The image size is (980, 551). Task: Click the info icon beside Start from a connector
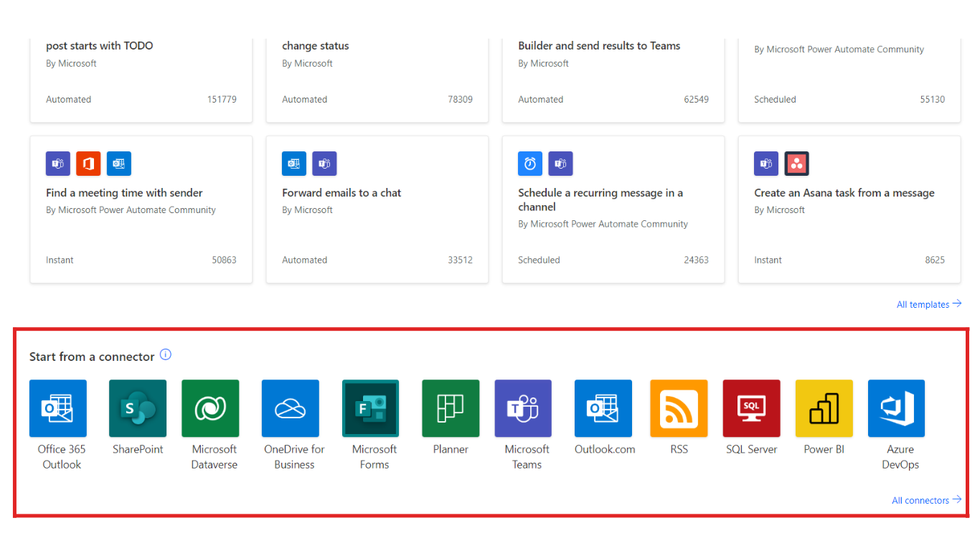click(166, 355)
